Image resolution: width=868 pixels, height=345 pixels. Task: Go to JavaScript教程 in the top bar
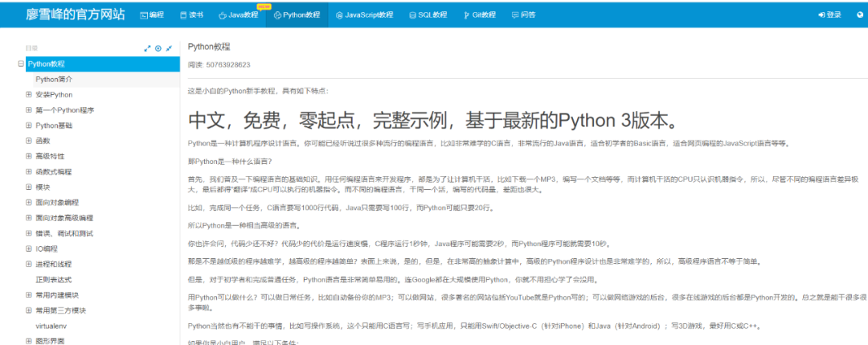pyautogui.click(x=364, y=15)
